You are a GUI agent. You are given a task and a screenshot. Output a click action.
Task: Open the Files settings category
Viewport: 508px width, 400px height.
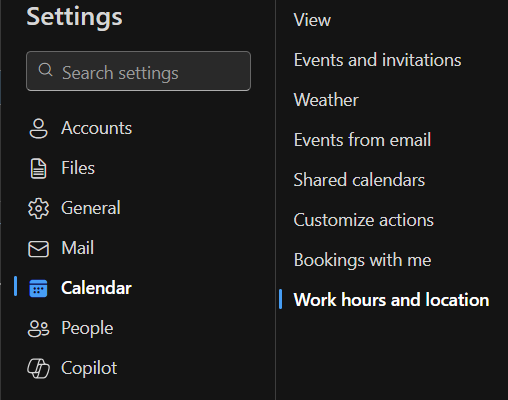pos(78,168)
